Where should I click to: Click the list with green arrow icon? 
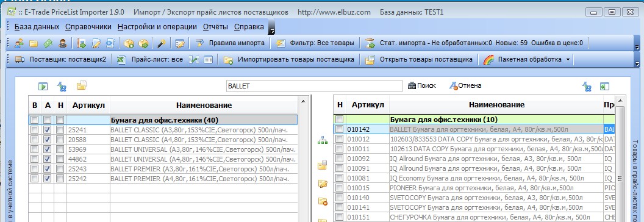pos(81,43)
